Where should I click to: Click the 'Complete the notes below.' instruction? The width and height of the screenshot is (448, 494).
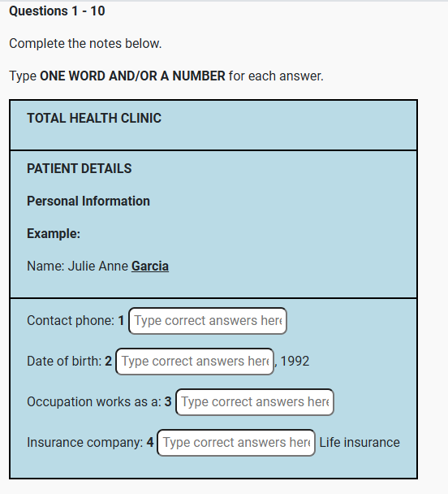tap(85, 44)
